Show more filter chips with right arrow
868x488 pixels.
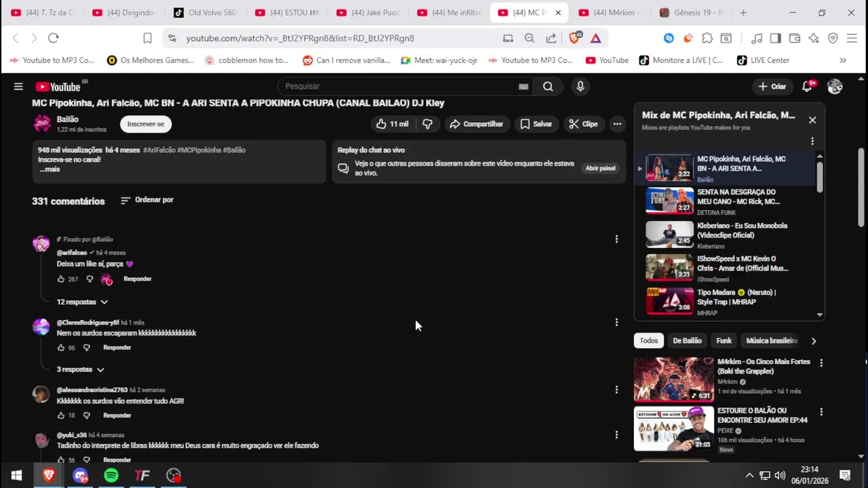click(x=814, y=341)
